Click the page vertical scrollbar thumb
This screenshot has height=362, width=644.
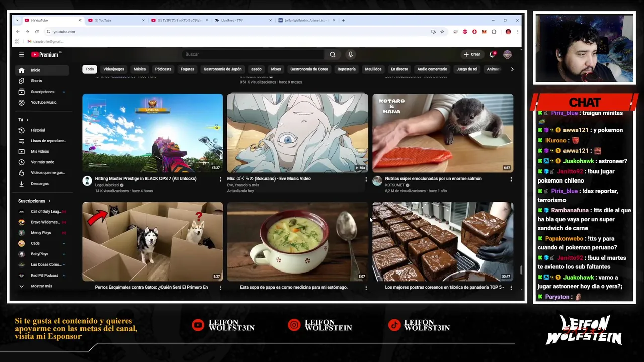(x=521, y=270)
